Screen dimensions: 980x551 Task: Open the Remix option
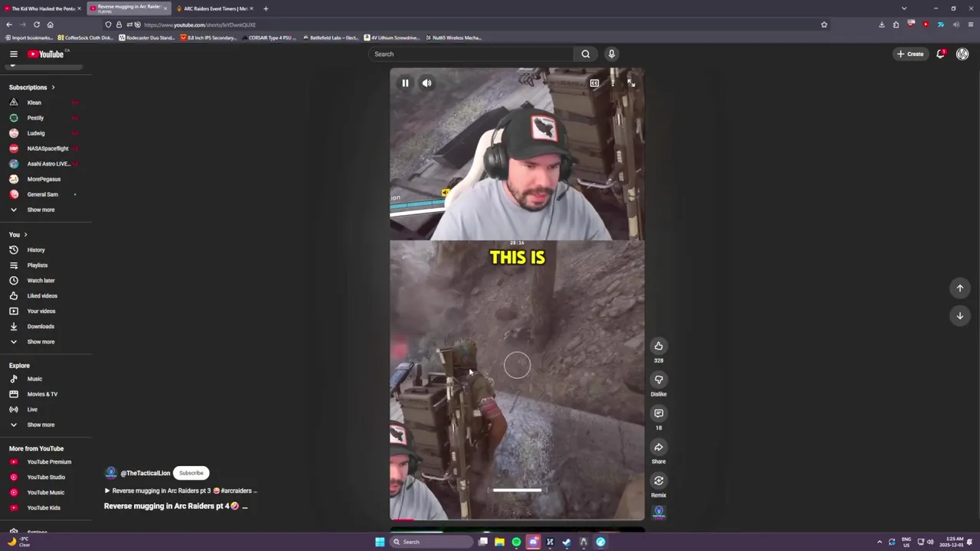[x=658, y=481]
